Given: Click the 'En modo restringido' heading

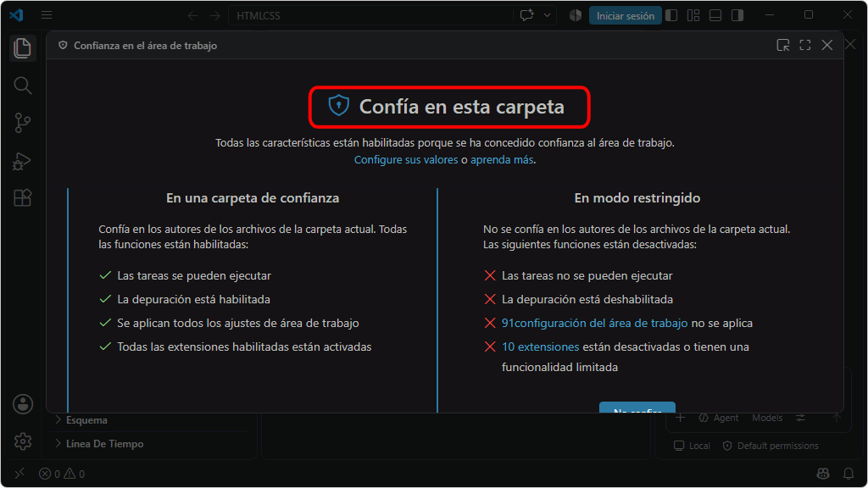Looking at the screenshot, I should click(x=637, y=198).
